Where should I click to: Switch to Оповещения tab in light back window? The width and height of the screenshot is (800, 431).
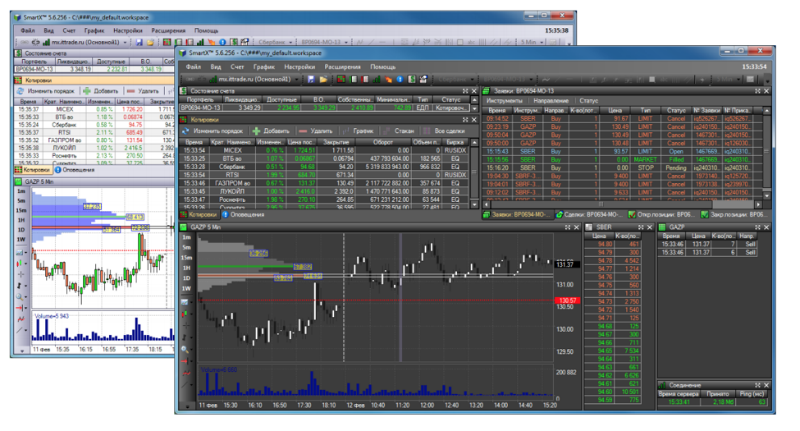click(x=74, y=170)
